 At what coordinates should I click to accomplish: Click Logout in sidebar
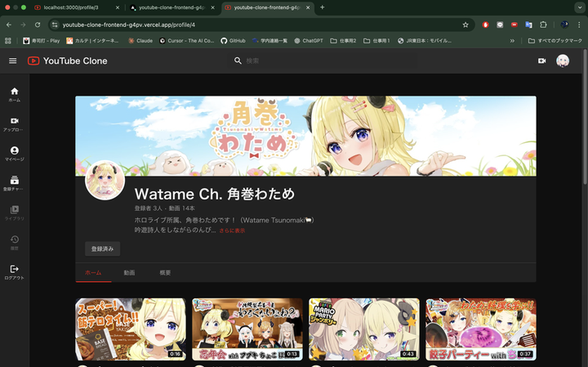tap(14, 272)
